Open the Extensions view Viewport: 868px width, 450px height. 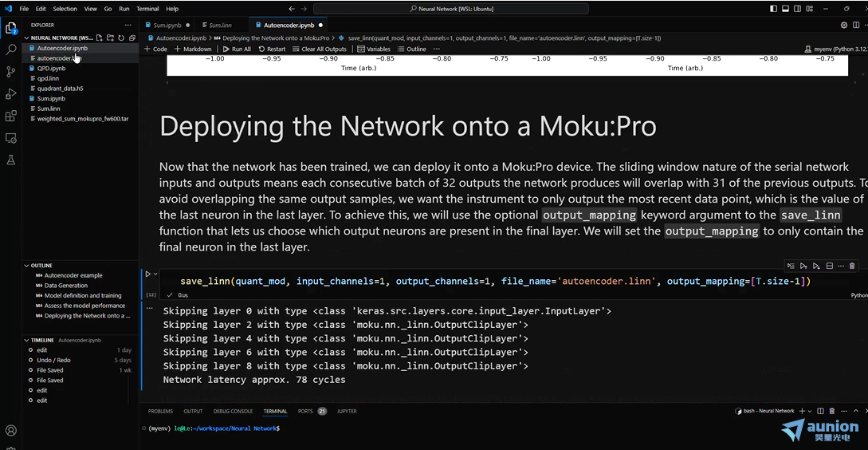[10, 116]
